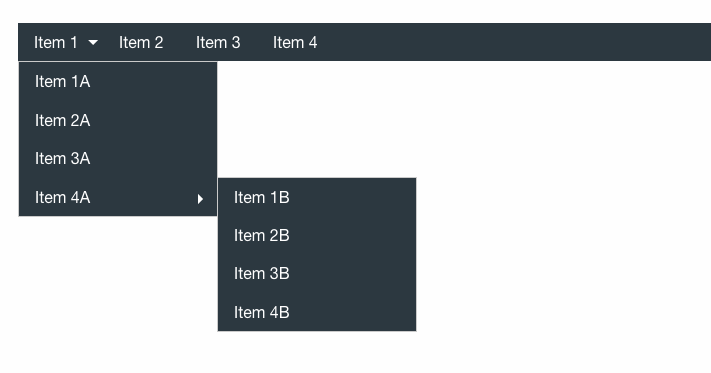Activate the last submenu entry, Item 4B
This screenshot has width=711, height=373.
(x=317, y=312)
